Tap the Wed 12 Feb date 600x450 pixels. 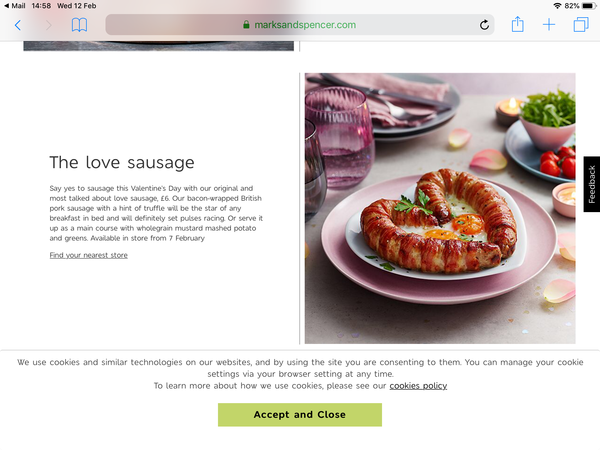(x=77, y=6)
